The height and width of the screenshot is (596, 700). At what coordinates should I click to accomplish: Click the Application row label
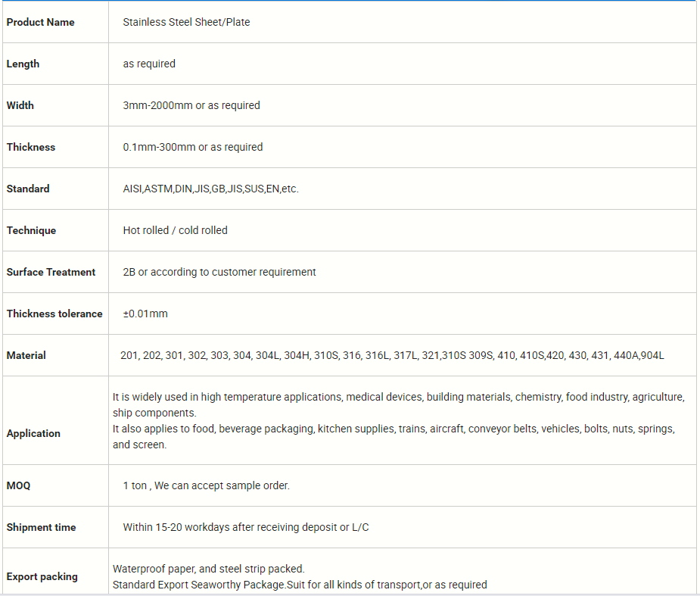pyautogui.click(x=33, y=434)
